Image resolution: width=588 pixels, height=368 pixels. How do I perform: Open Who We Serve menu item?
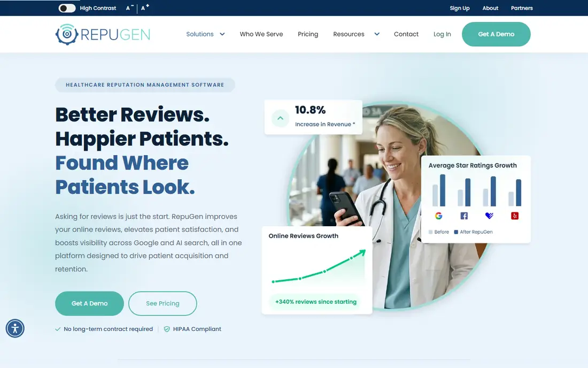[261, 34]
